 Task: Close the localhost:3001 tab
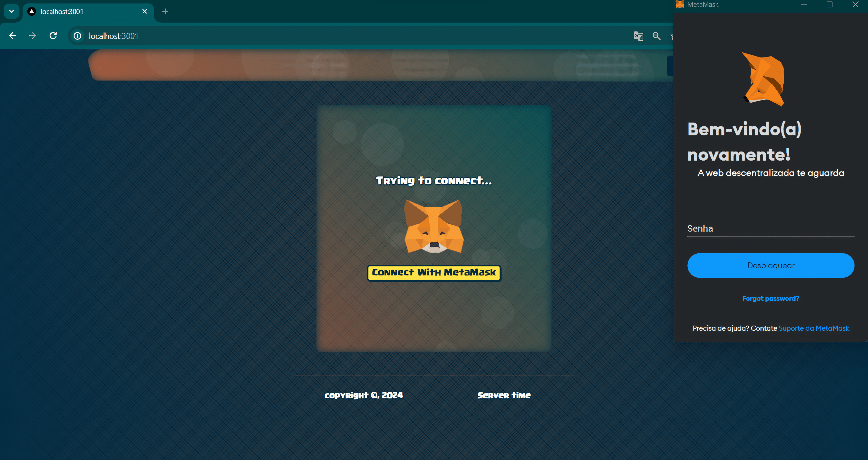click(x=145, y=12)
